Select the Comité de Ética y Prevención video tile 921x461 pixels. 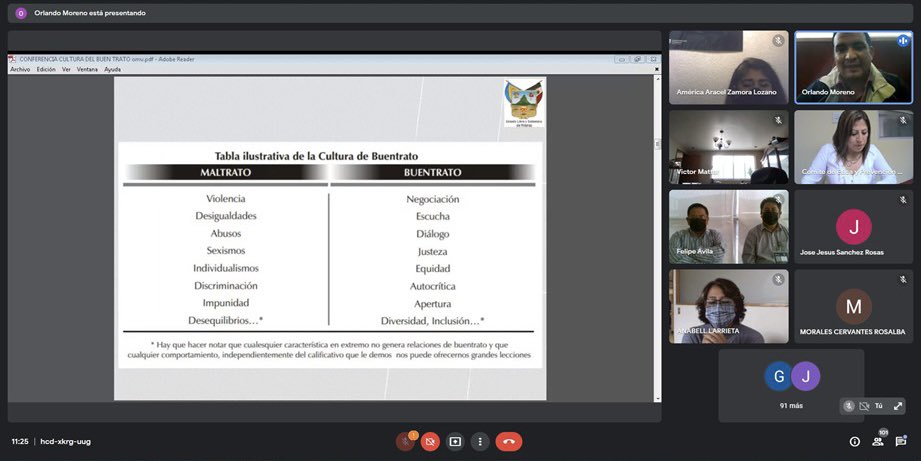[x=853, y=147]
